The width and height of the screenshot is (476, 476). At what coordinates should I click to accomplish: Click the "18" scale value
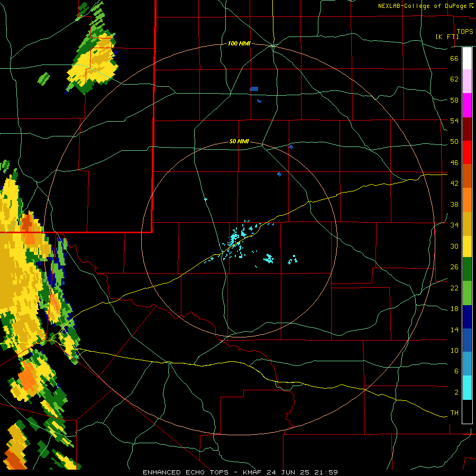click(454, 309)
